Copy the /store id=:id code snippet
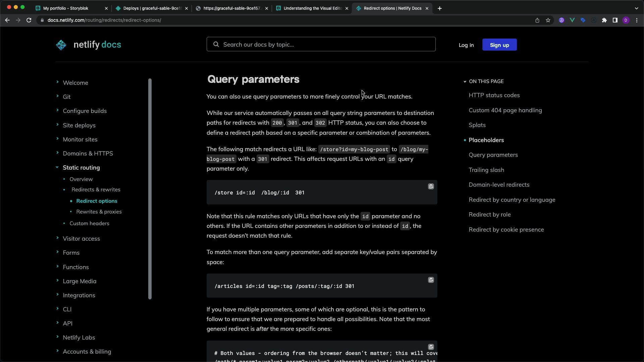Viewport: 644px width, 362px height. [x=431, y=186]
